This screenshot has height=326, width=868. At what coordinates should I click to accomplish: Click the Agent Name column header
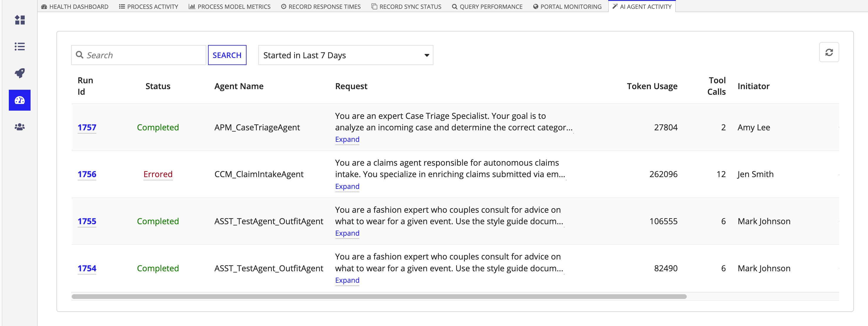click(x=239, y=86)
